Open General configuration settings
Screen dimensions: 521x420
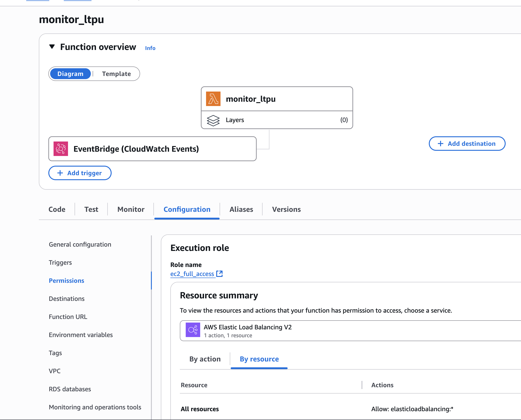point(80,244)
